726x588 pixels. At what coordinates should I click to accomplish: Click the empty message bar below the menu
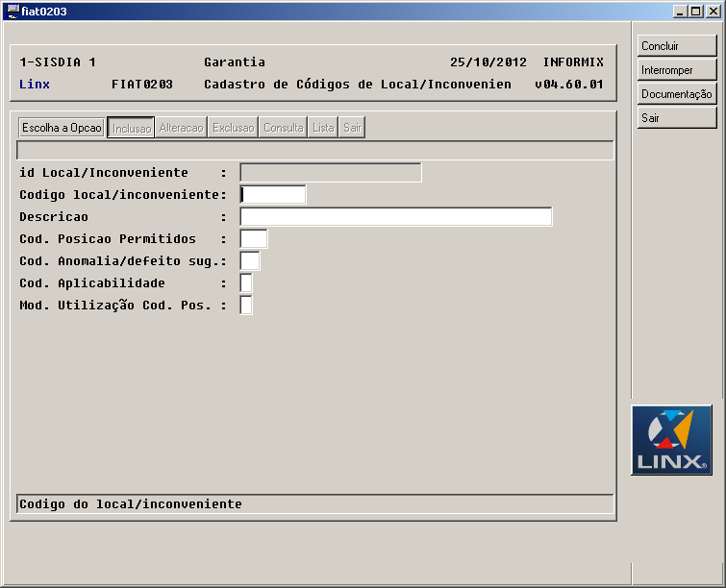(x=314, y=150)
